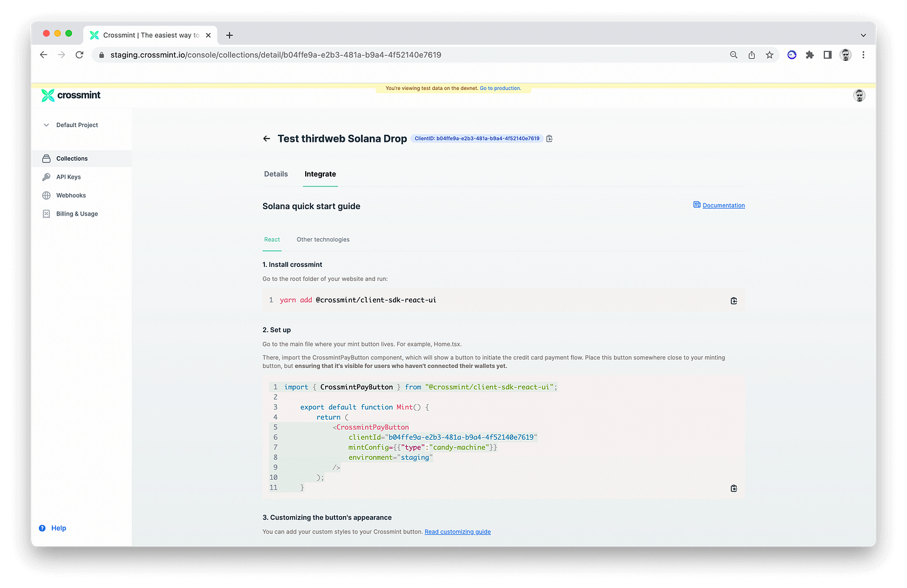The image size is (907, 588).
Task: Click the "2. Set up" heading
Action: (x=277, y=330)
